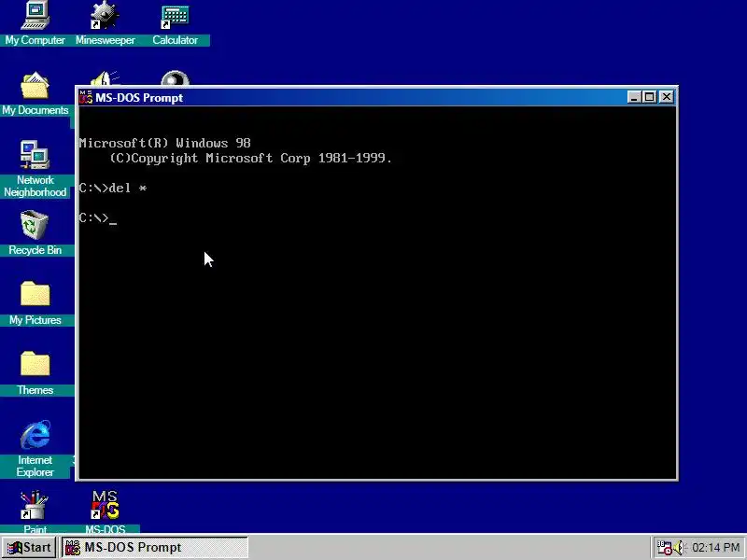Open the MS-DOS Prompt window system menu icon
The height and width of the screenshot is (560, 747).
(x=86, y=97)
